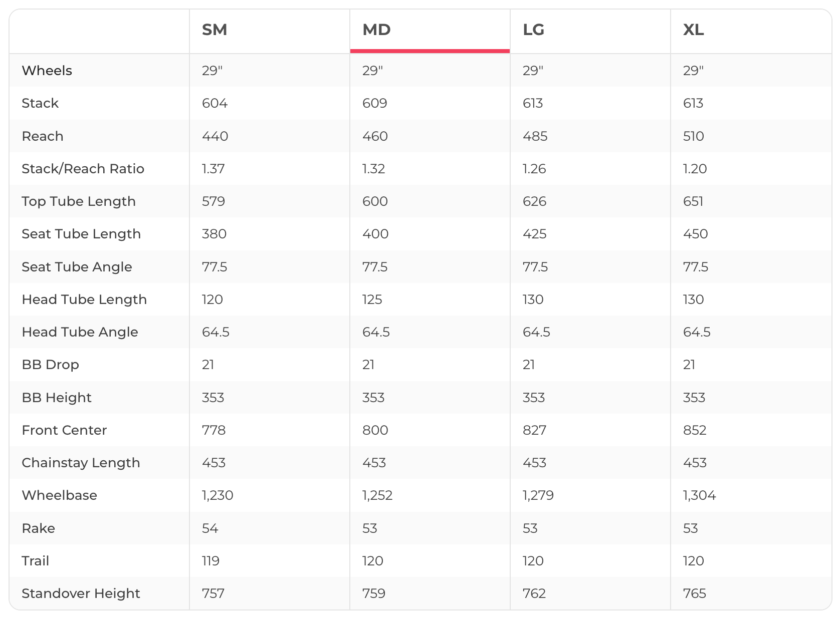Click the Wheels row label
840x620 pixels.
tap(47, 71)
